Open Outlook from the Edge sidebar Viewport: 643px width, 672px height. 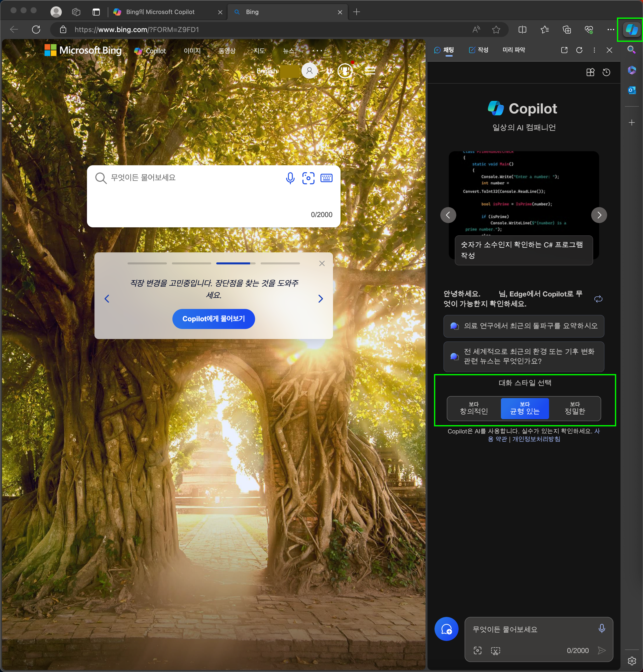632,90
